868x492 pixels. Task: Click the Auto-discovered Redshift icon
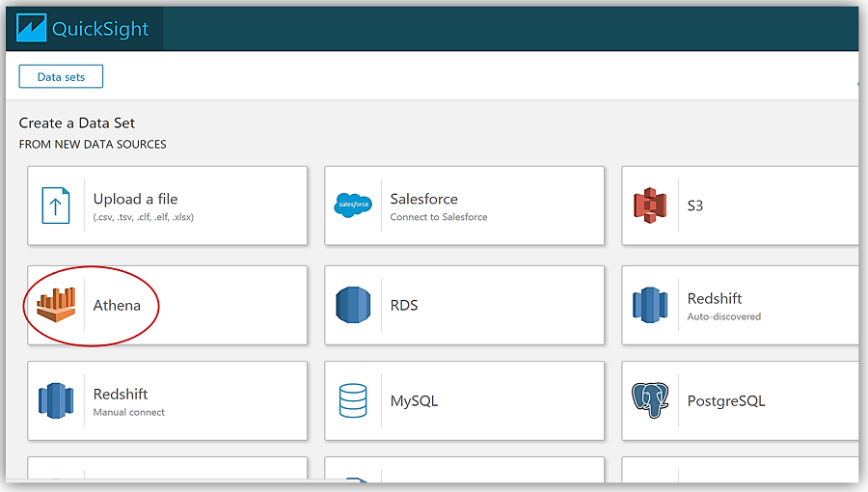pos(650,305)
